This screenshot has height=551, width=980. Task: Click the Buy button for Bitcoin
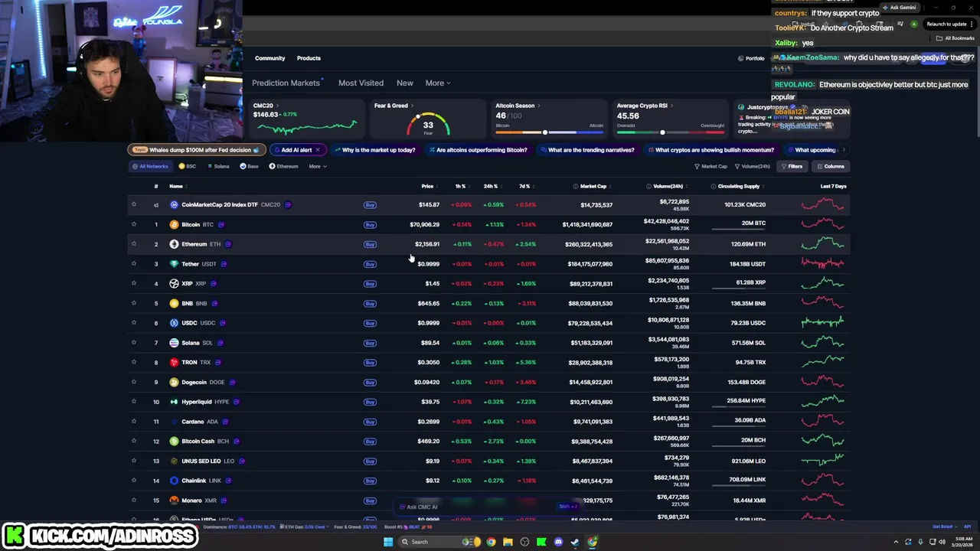click(x=370, y=225)
